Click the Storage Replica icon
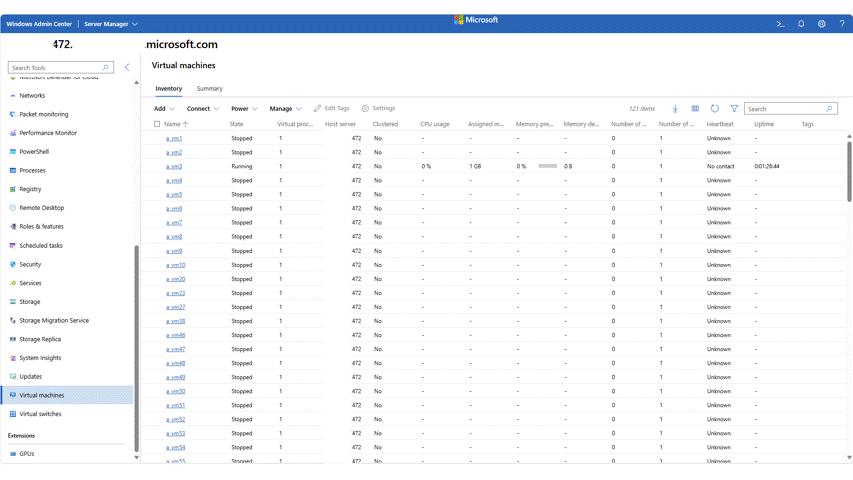This screenshot has width=853, height=480. [x=13, y=339]
